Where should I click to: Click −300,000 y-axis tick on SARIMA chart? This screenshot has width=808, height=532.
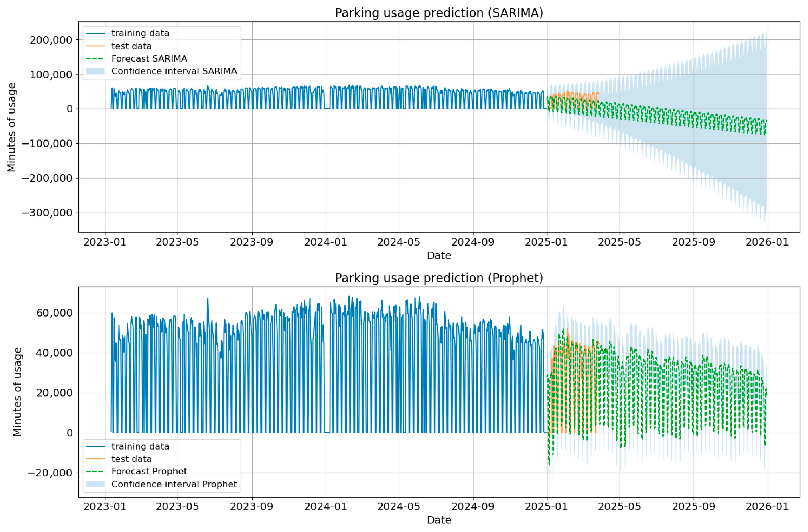pos(47,213)
